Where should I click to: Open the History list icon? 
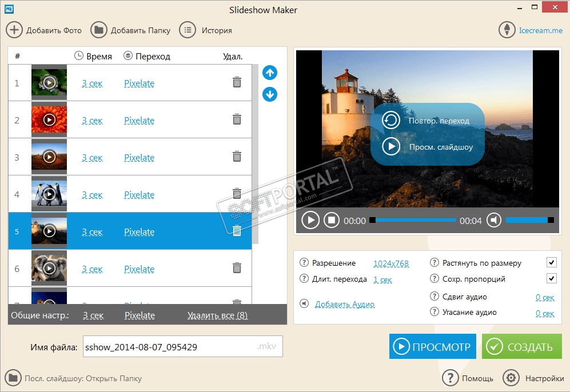coord(188,30)
